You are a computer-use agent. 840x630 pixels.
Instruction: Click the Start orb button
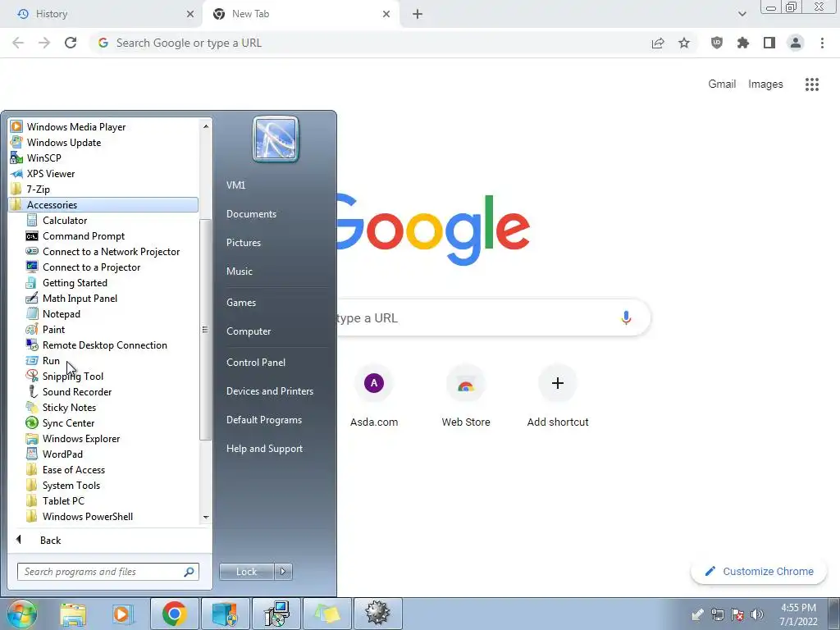point(21,614)
